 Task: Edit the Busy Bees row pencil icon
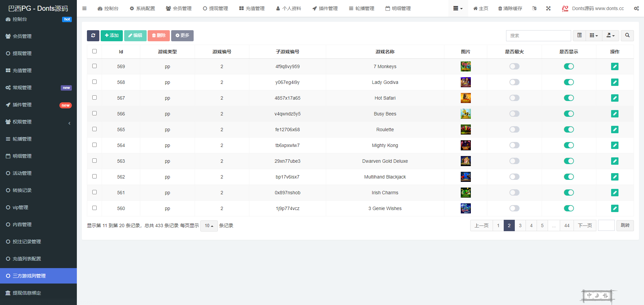pos(615,114)
